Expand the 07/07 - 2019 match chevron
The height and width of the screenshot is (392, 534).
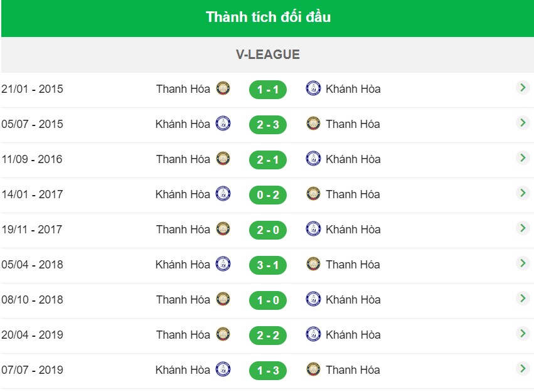pyautogui.click(x=523, y=369)
